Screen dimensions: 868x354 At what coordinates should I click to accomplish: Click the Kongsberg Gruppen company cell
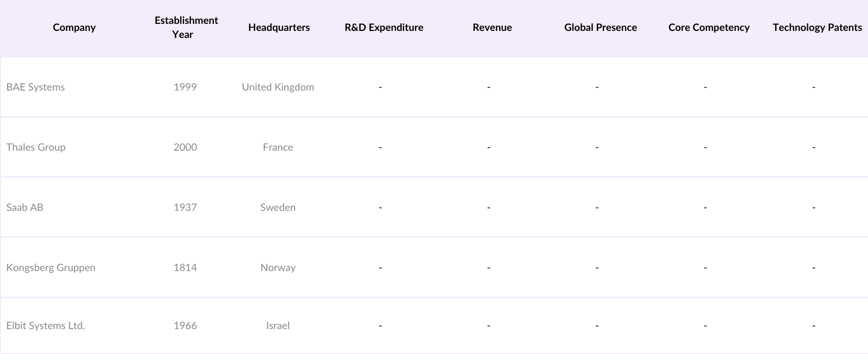(x=51, y=268)
